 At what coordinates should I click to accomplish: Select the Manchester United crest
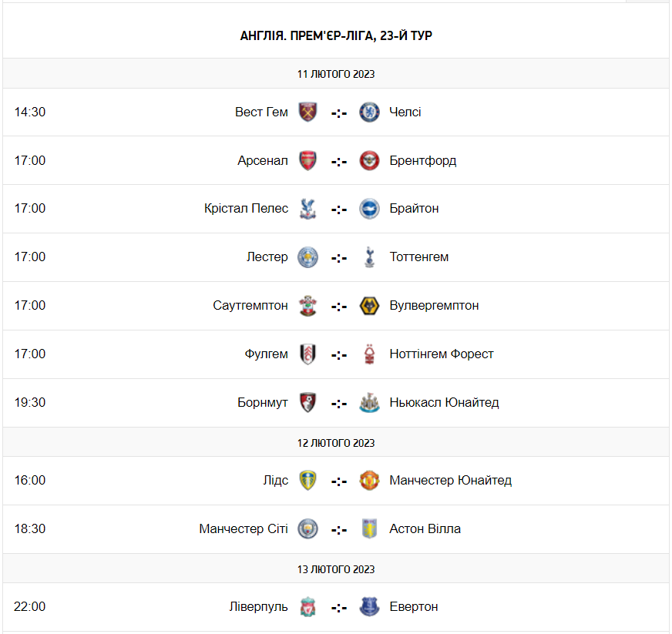coord(369,481)
